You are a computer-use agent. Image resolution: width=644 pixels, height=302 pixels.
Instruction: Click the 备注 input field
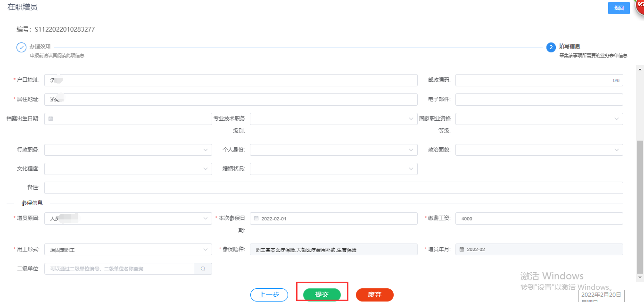334,188
